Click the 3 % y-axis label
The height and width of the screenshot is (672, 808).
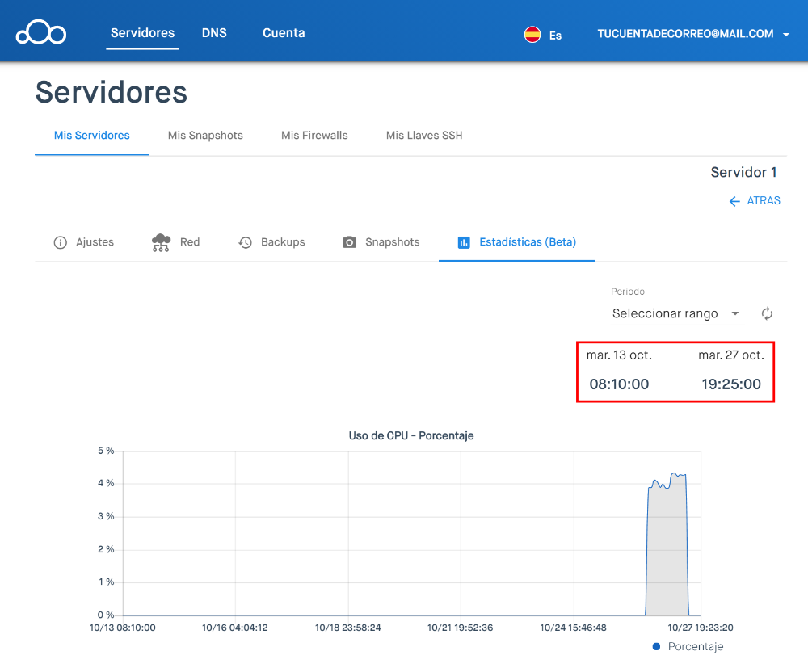pos(106,516)
